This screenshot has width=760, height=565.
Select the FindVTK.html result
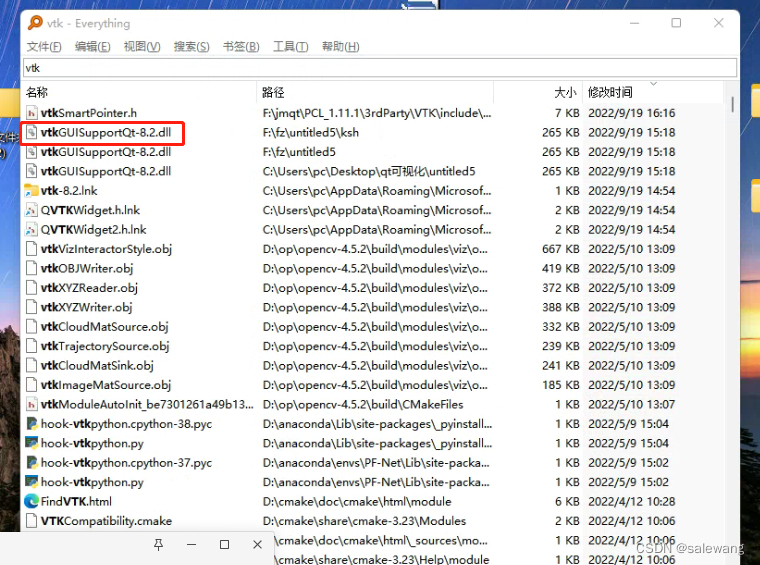click(76, 501)
